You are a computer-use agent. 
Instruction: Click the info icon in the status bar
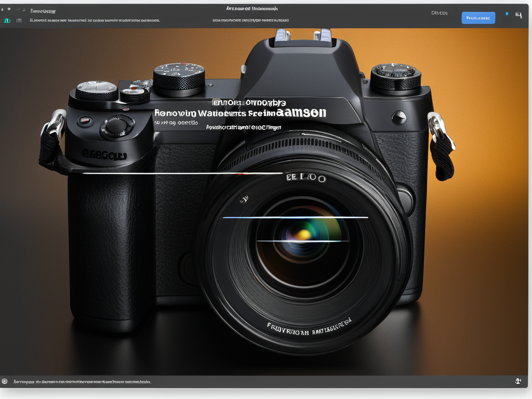click(5, 381)
